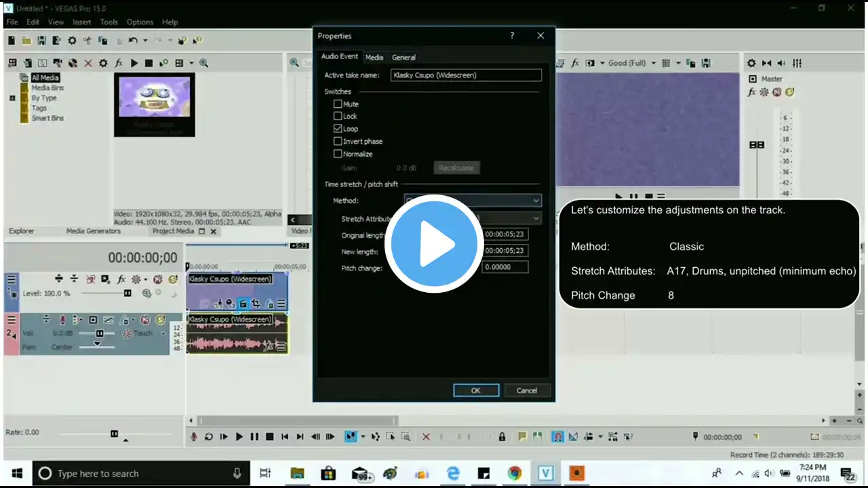
Task: Undo the last action
Action: click(133, 41)
